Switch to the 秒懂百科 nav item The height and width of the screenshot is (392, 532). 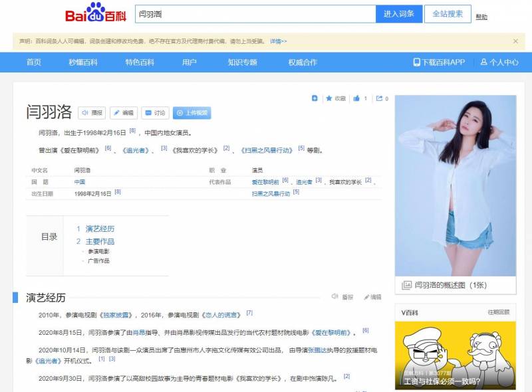tap(82, 62)
